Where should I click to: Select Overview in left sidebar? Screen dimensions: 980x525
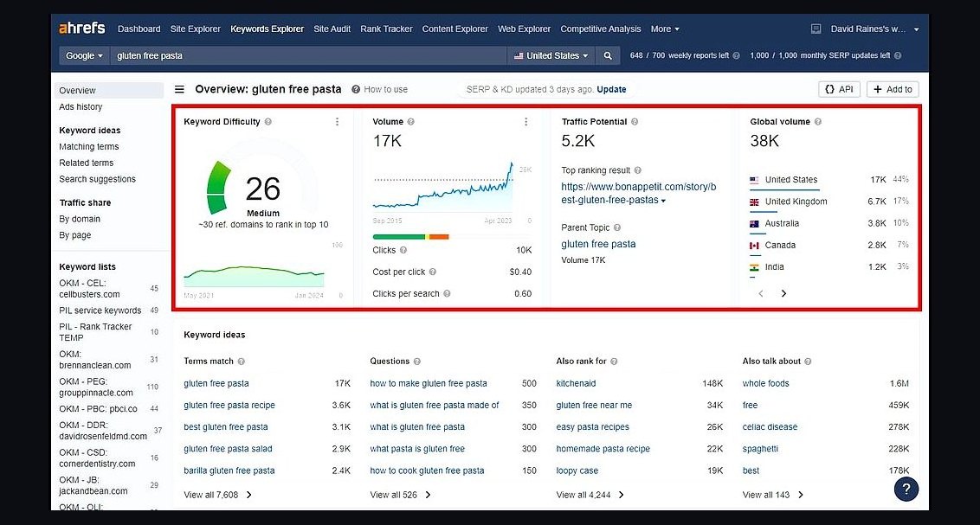click(109, 91)
